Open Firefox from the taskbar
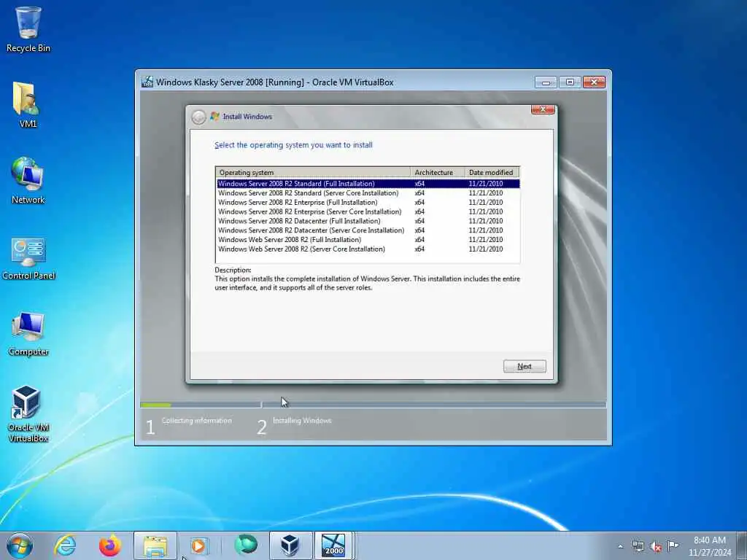This screenshot has height=560, width=747. 109,545
